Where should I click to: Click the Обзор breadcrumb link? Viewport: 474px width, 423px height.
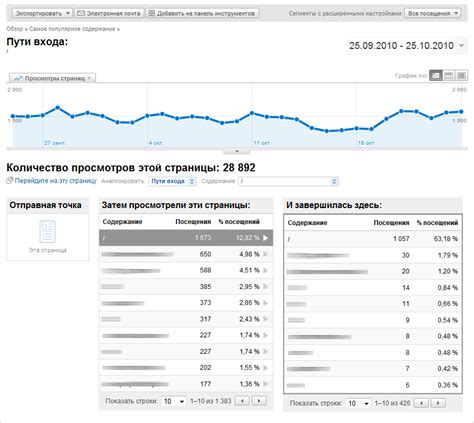[x=15, y=29]
